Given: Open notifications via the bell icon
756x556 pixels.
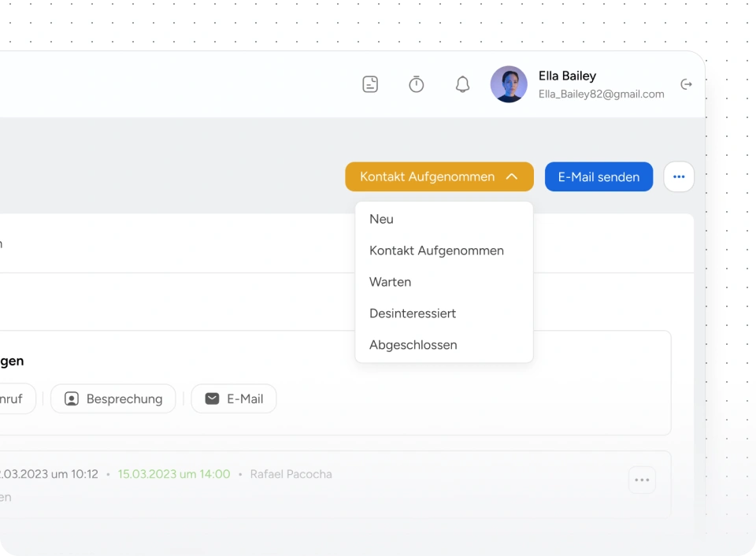Looking at the screenshot, I should tap(463, 84).
